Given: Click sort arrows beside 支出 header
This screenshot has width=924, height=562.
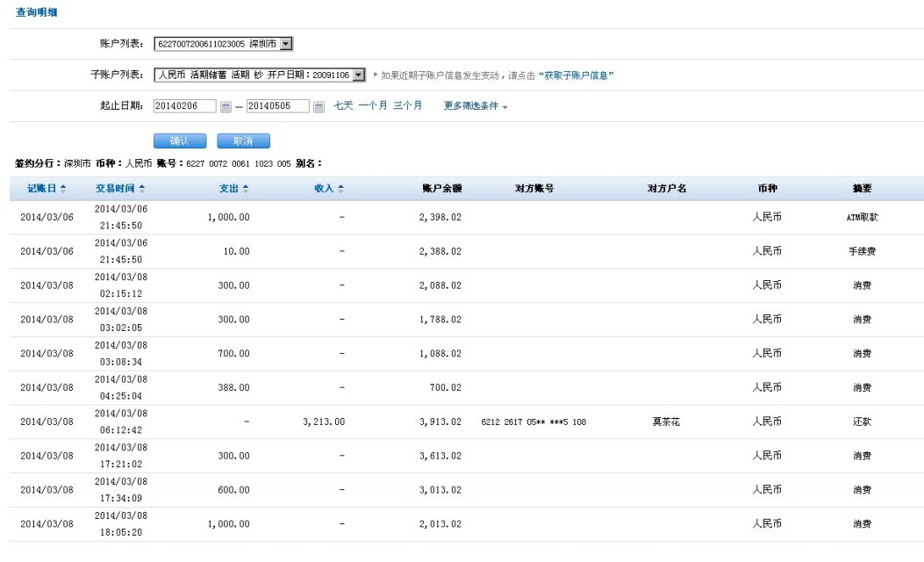Looking at the screenshot, I should pos(246,189).
